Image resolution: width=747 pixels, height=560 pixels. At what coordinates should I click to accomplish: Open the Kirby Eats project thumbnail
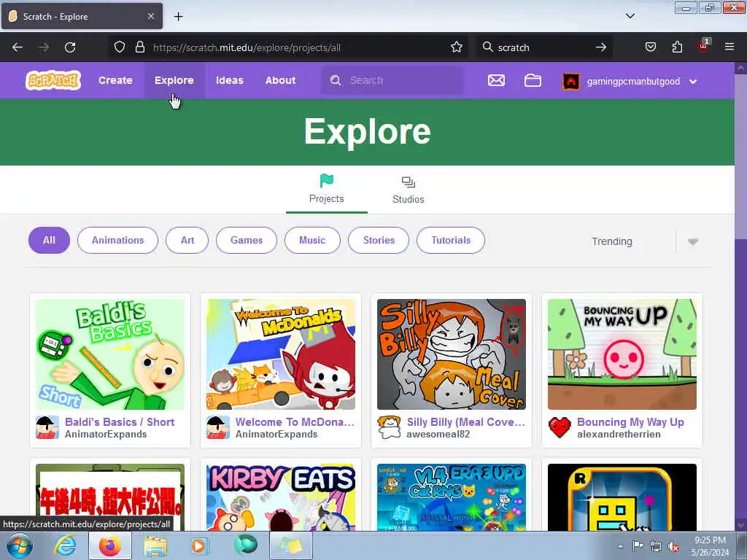point(281,497)
